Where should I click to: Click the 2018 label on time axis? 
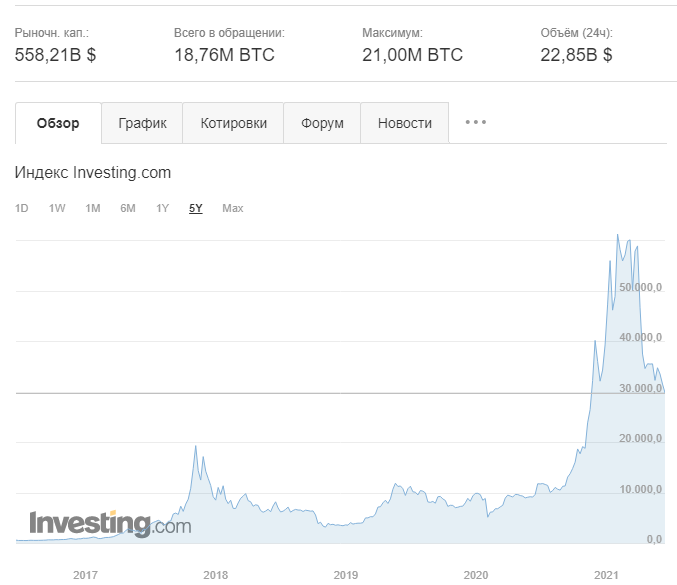(215, 575)
